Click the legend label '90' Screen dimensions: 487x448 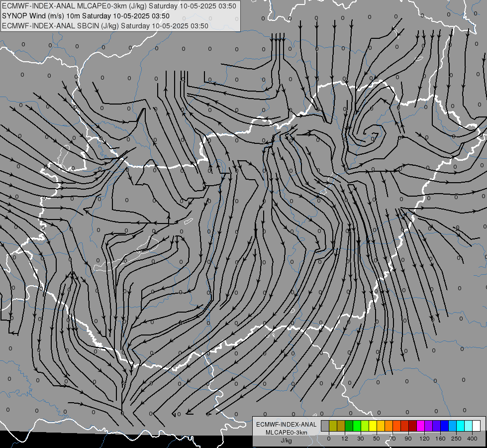408,439
